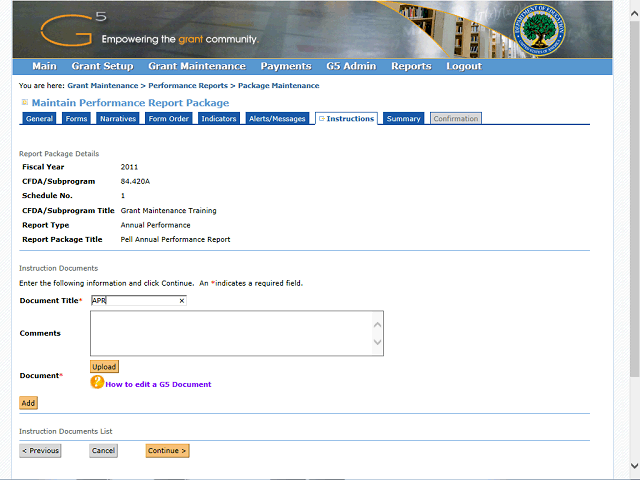Switch to the Form Order tab

pos(169,118)
